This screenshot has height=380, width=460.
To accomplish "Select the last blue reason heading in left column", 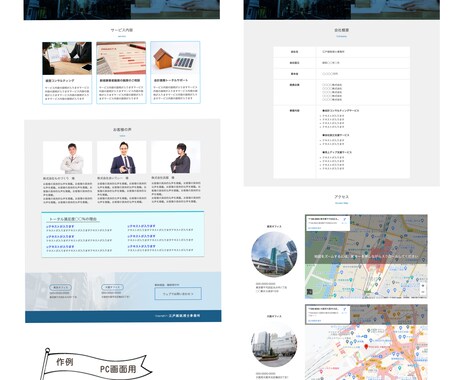I will (x=60, y=247).
